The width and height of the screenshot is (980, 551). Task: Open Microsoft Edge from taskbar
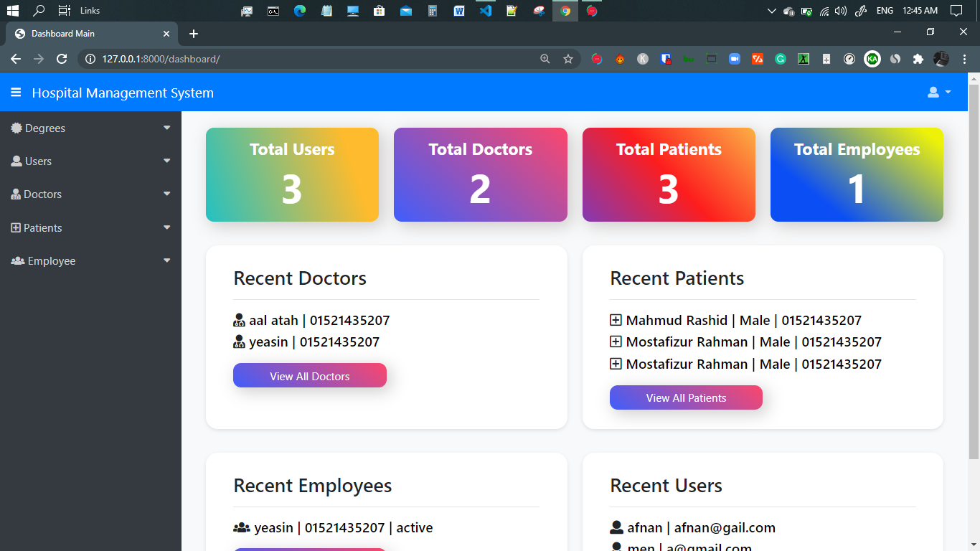[300, 11]
